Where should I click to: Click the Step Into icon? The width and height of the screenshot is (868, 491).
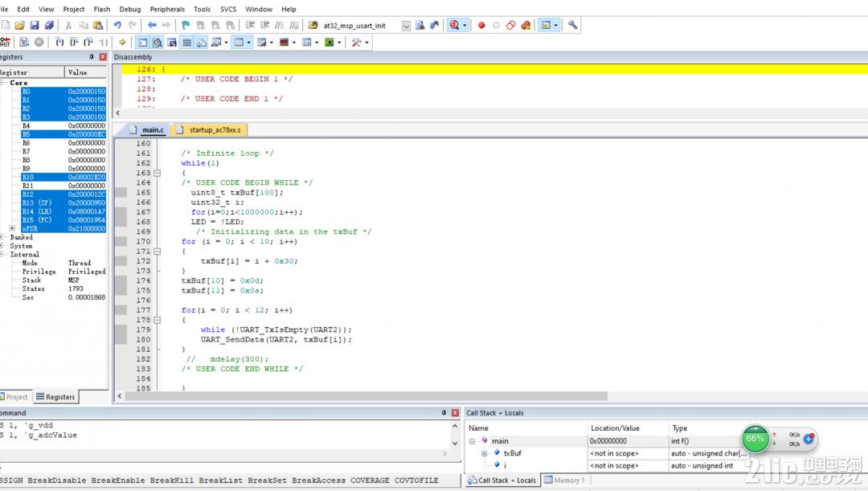point(59,42)
